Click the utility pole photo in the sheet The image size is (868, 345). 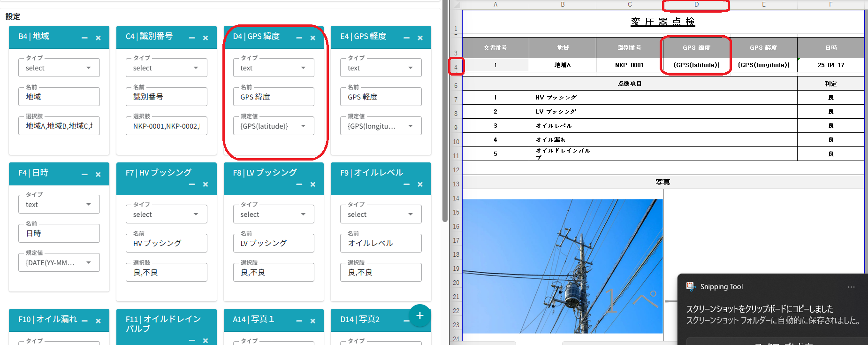(x=563, y=266)
